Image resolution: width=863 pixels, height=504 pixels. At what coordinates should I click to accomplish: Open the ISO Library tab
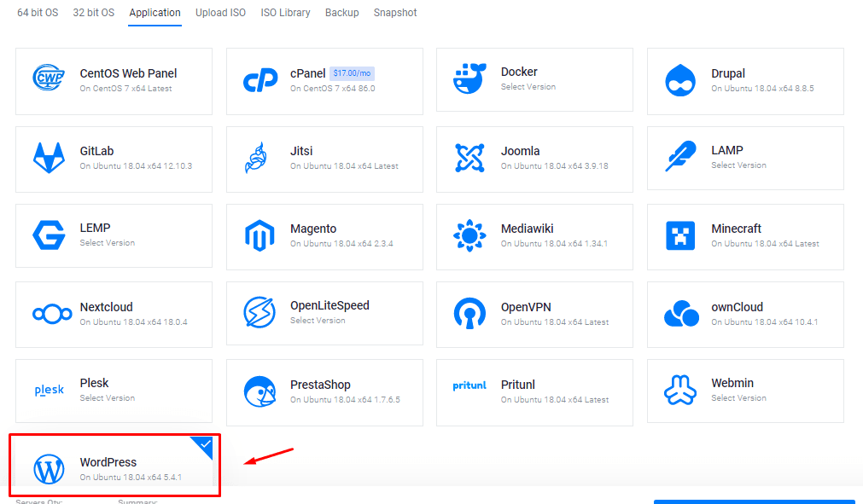pos(286,13)
